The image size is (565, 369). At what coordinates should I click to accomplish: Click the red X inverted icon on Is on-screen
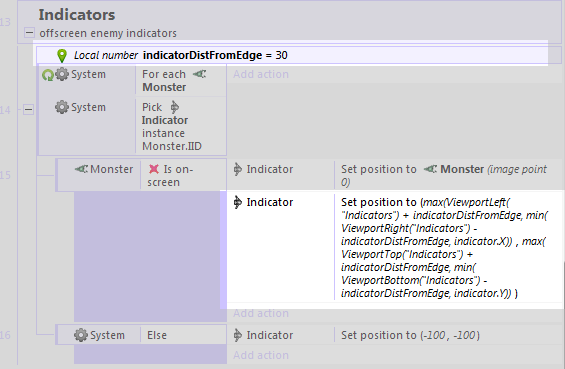[x=154, y=169]
